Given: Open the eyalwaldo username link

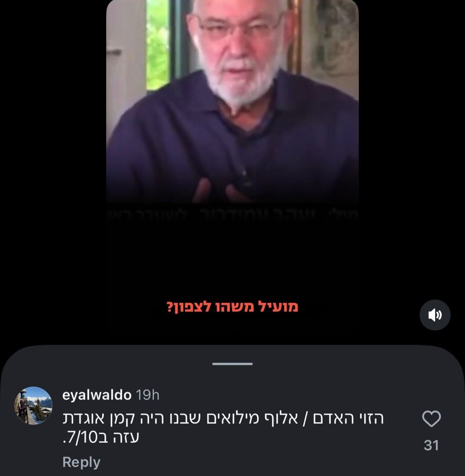Looking at the screenshot, I should [x=96, y=395].
